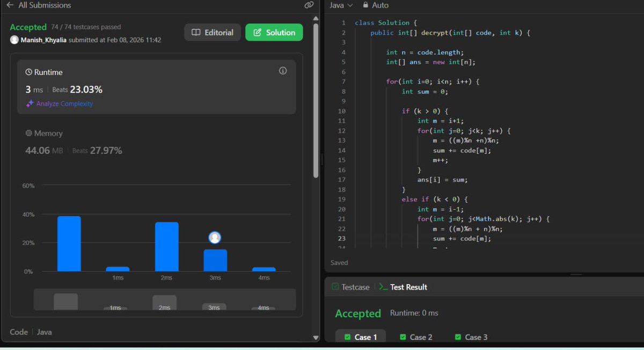Click the 'Runtime: 0 ms' result text
The height and width of the screenshot is (350, 644).
click(x=414, y=313)
